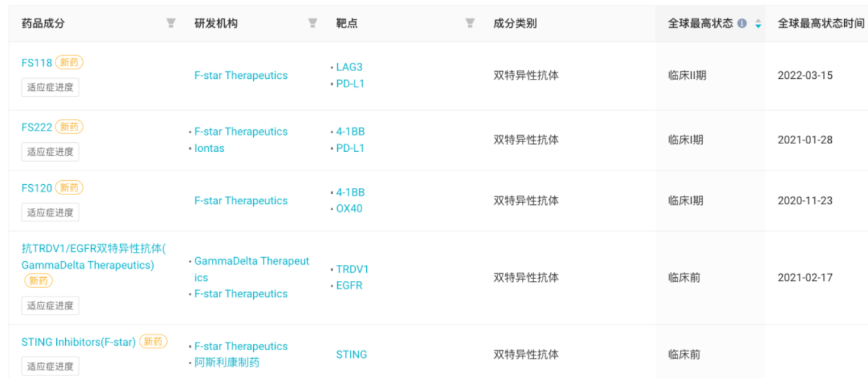Click the 靶点 column filter funnel icon
Image resolution: width=868 pixels, height=378 pixels.
pos(470,23)
